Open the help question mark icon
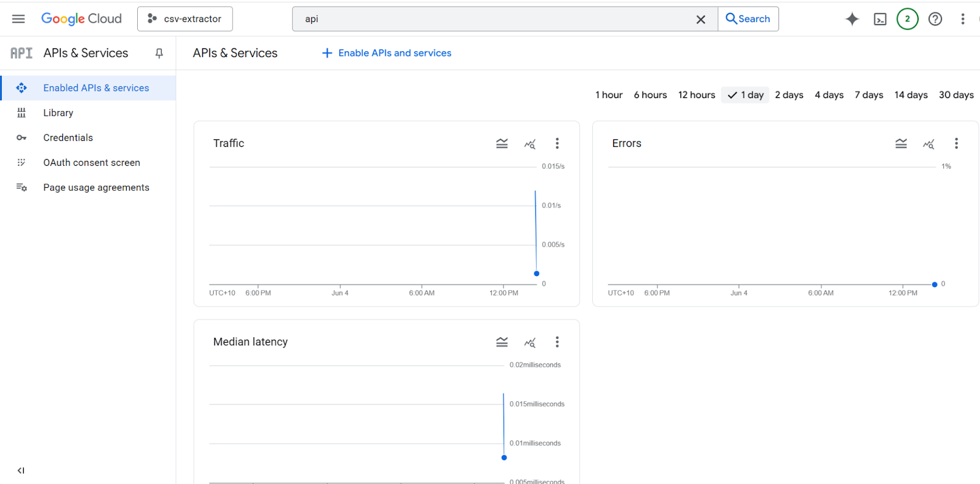 coord(935,19)
